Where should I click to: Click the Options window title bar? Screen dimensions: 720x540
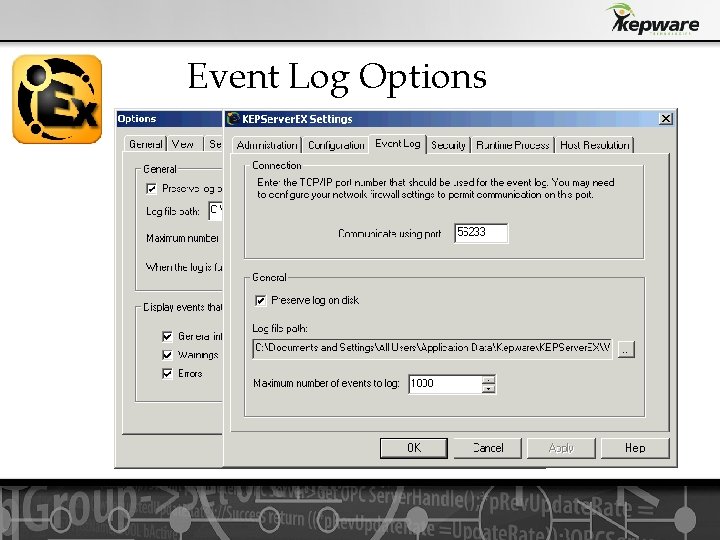(169, 118)
